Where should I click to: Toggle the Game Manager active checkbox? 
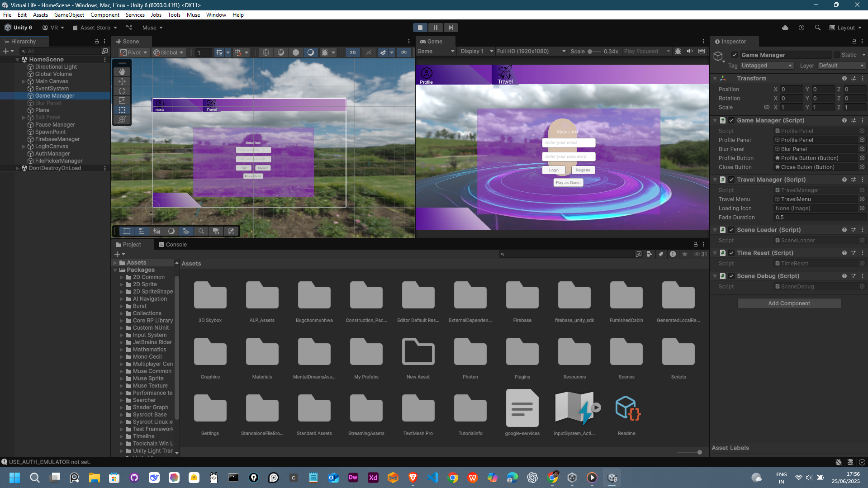[735, 55]
